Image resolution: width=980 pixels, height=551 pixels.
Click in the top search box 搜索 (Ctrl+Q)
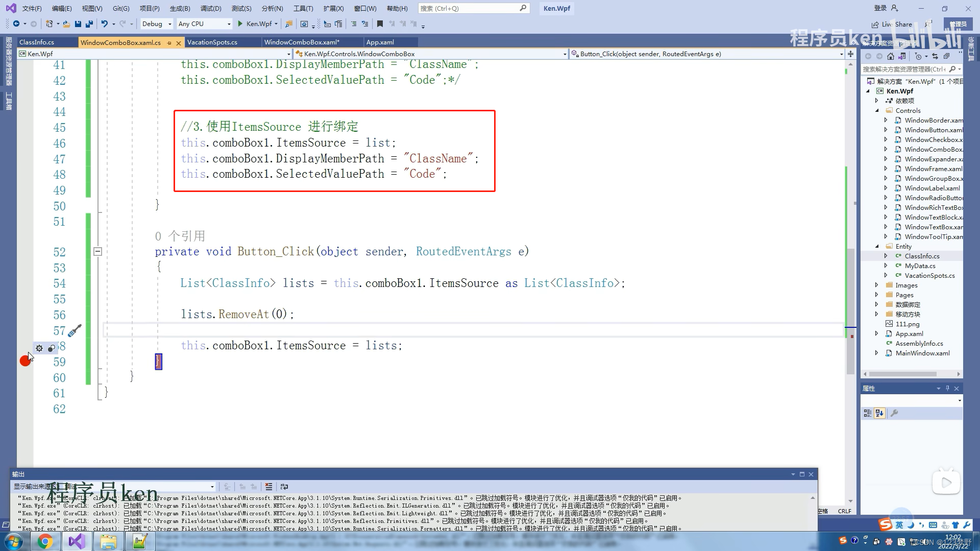pyautogui.click(x=474, y=8)
